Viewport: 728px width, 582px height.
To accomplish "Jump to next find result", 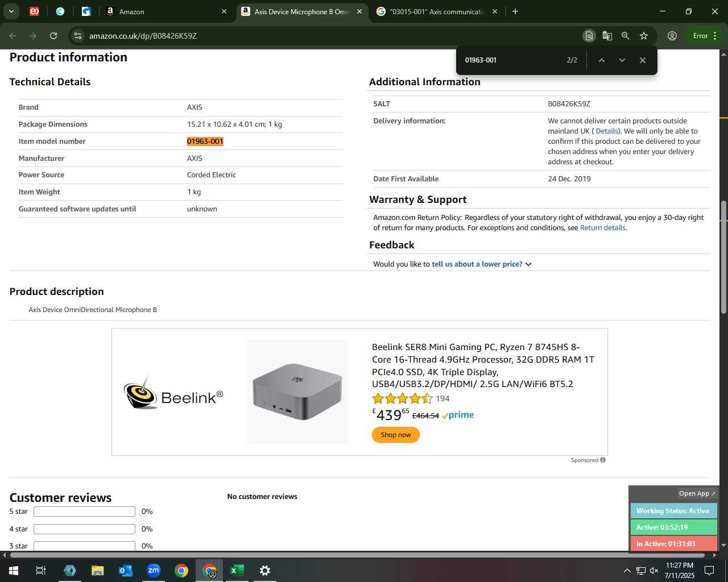I will [x=622, y=60].
